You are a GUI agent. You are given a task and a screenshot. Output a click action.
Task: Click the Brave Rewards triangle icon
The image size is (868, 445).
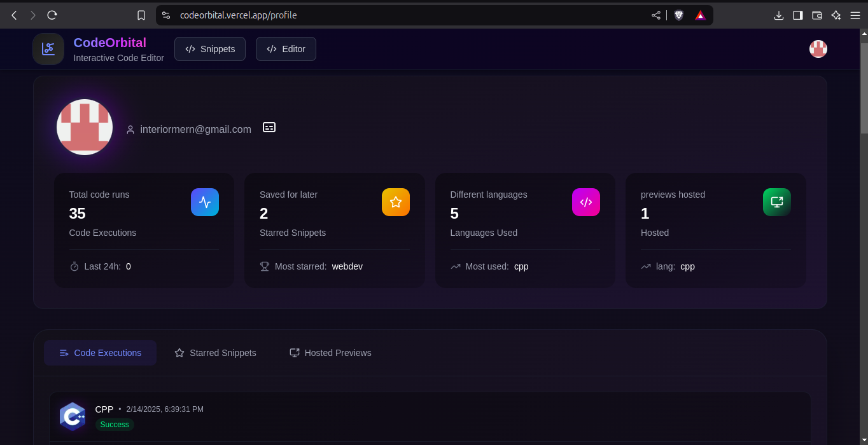[x=700, y=15]
